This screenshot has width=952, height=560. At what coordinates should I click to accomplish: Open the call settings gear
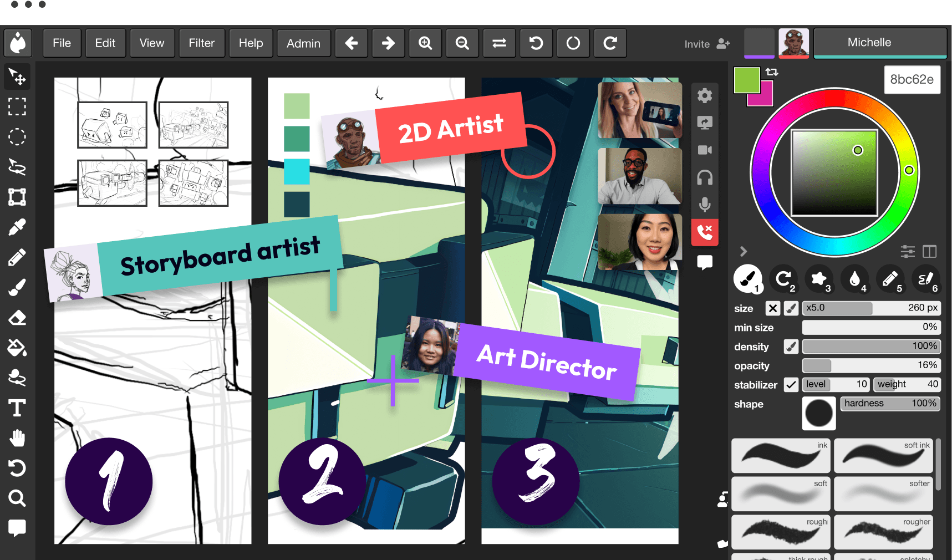tap(705, 95)
